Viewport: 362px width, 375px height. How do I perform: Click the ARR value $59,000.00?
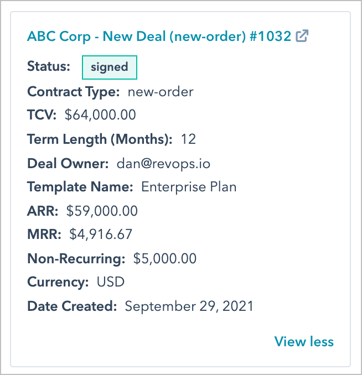point(102,211)
